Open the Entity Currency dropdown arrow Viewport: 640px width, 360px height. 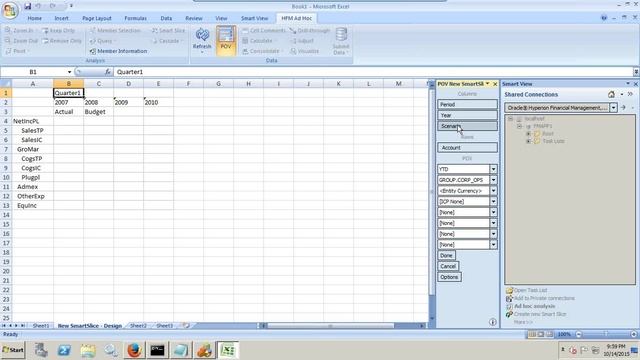(493, 191)
